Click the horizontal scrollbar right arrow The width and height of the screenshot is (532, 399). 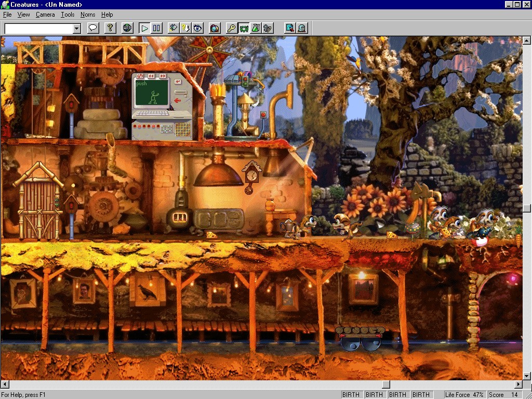point(518,384)
